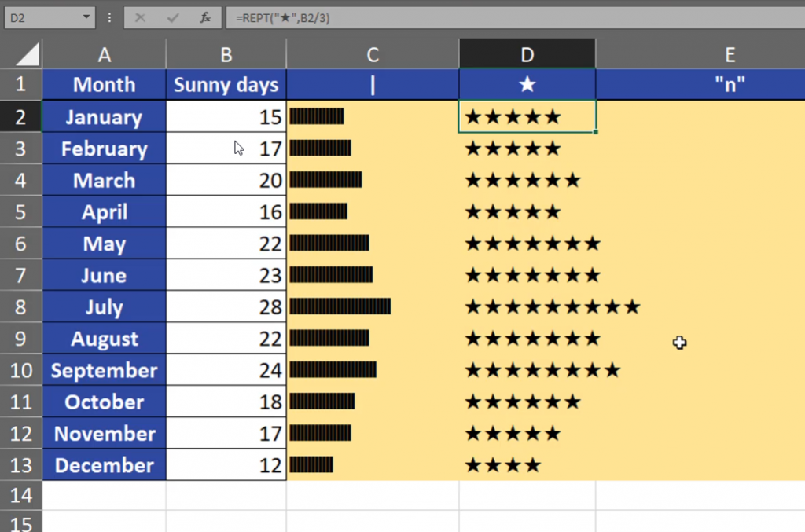805x532 pixels.
Task: Click the Enter checkmark icon in formula bar
Action: (173, 17)
